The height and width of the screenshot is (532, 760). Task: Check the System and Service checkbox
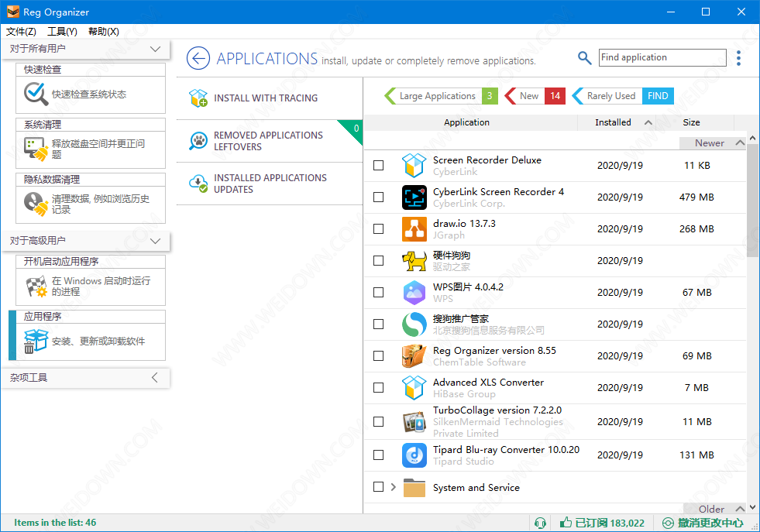tap(379, 487)
